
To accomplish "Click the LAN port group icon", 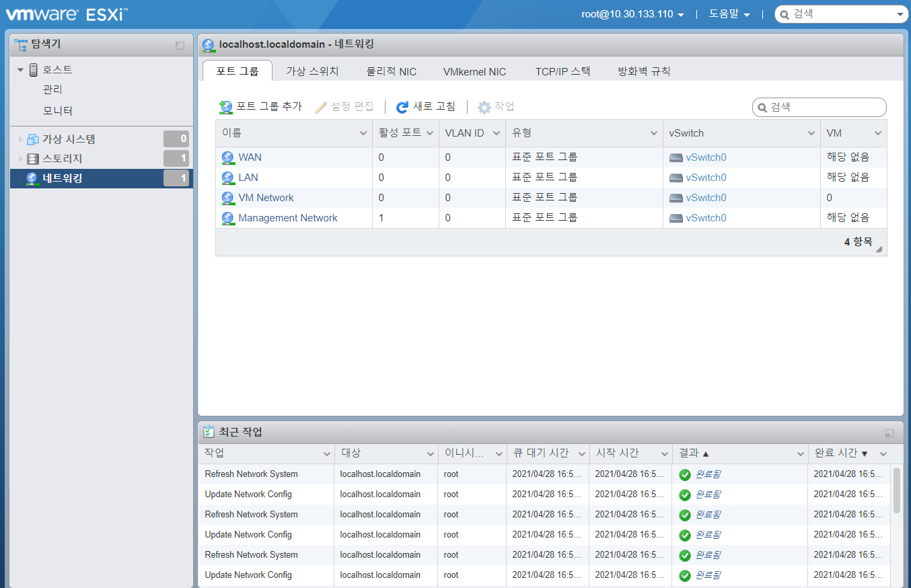I will coord(228,178).
